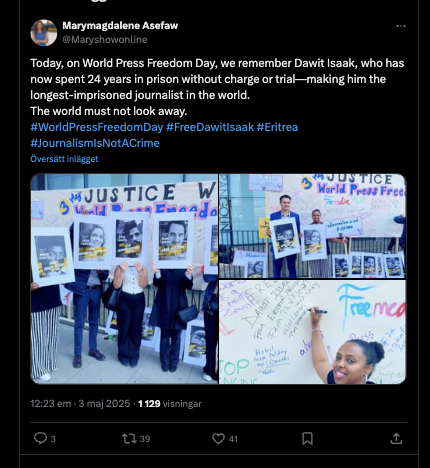Open the photo of man in blue suit
The height and width of the screenshot is (468, 430).
coord(312,226)
